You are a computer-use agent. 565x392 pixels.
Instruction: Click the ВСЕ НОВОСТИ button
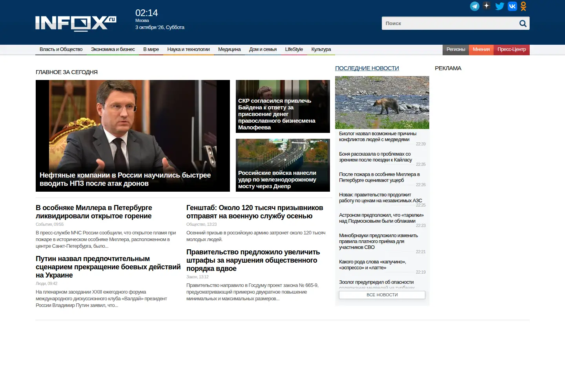tap(382, 295)
